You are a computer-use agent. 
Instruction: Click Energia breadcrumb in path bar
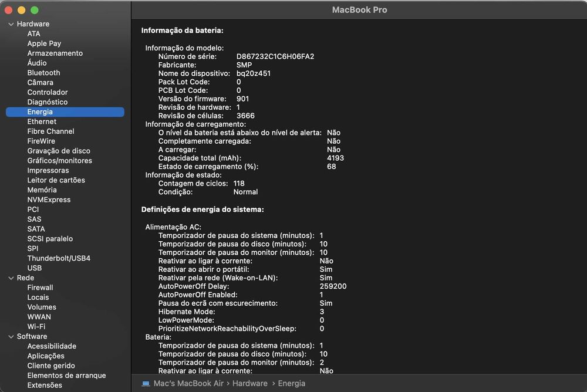[x=291, y=383]
